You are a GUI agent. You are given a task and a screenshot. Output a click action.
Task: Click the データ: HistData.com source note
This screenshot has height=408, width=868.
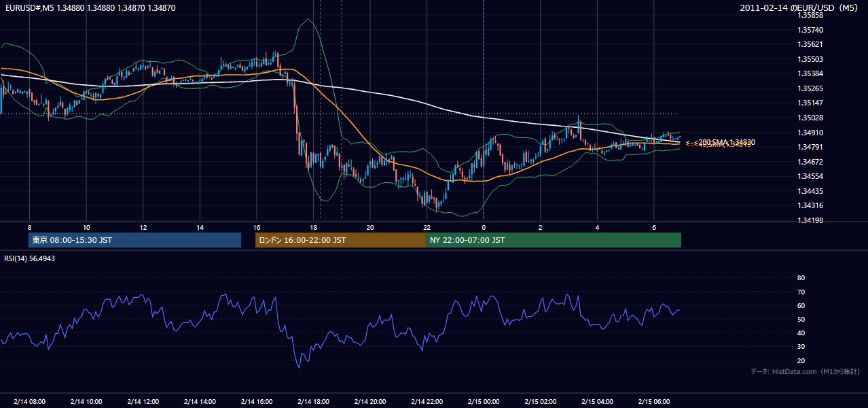tap(805, 371)
